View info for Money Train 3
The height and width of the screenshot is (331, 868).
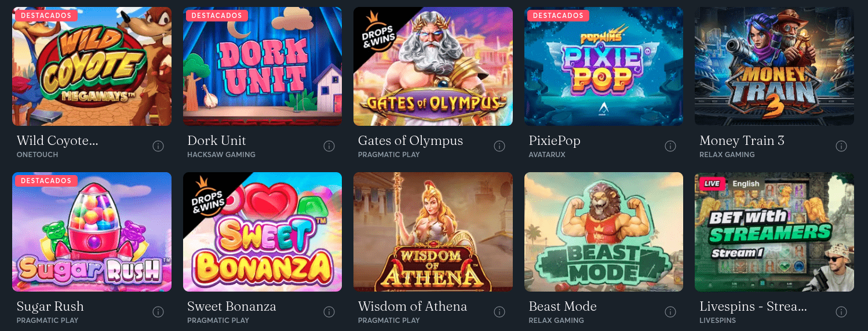841,146
